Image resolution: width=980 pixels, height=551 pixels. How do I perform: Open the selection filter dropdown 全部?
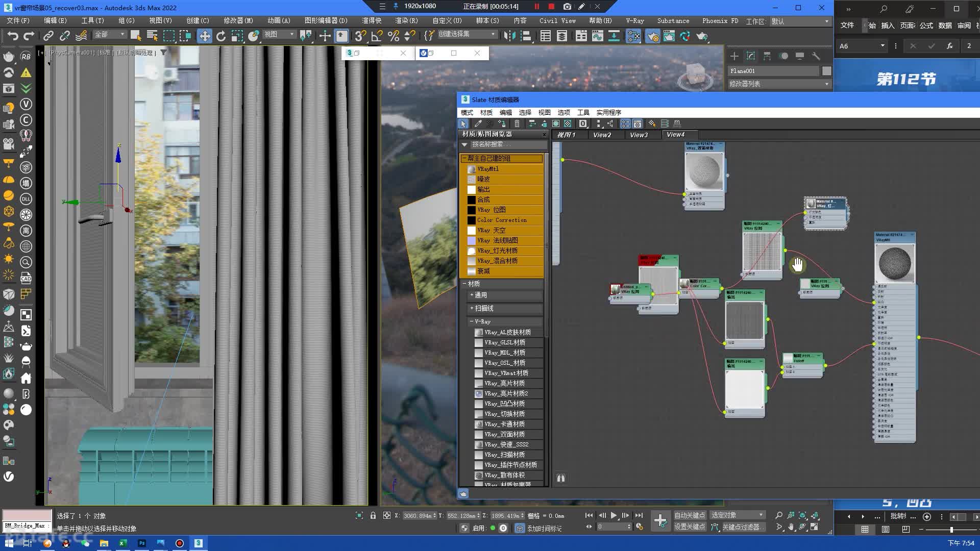click(x=110, y=34)
